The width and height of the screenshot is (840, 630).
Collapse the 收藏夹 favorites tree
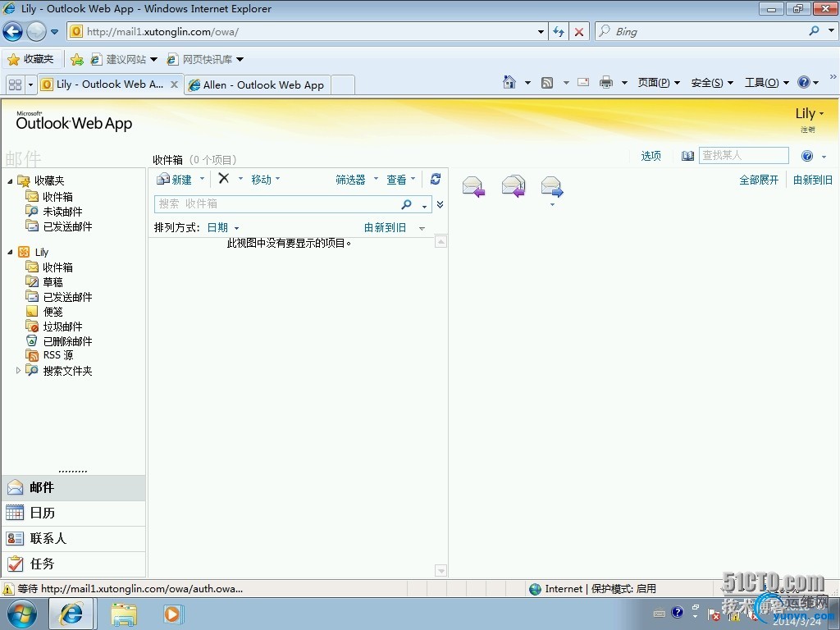click(11, 181)
